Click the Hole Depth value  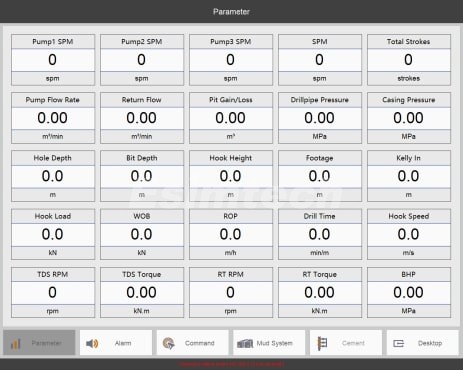pos(53,176)
